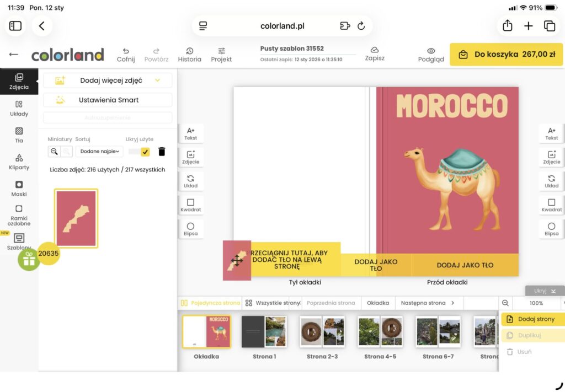Collapse the page strip with Ukryj
Viewport: 565px width, 392px height.
click(x=545, y=291)
